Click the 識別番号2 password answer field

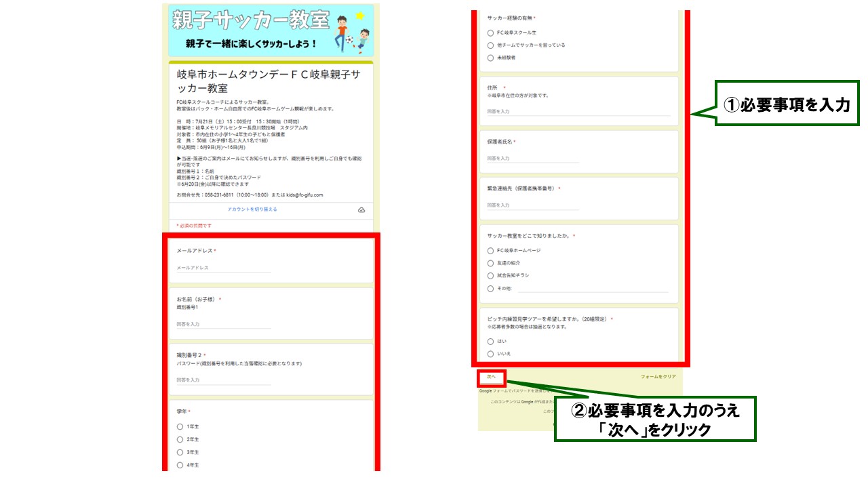point(223,380)
